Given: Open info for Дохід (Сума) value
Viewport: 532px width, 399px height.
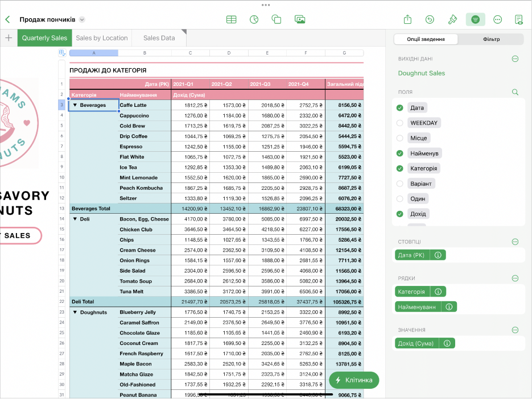Looking at the screenshot, I should (x=447, y=343).
